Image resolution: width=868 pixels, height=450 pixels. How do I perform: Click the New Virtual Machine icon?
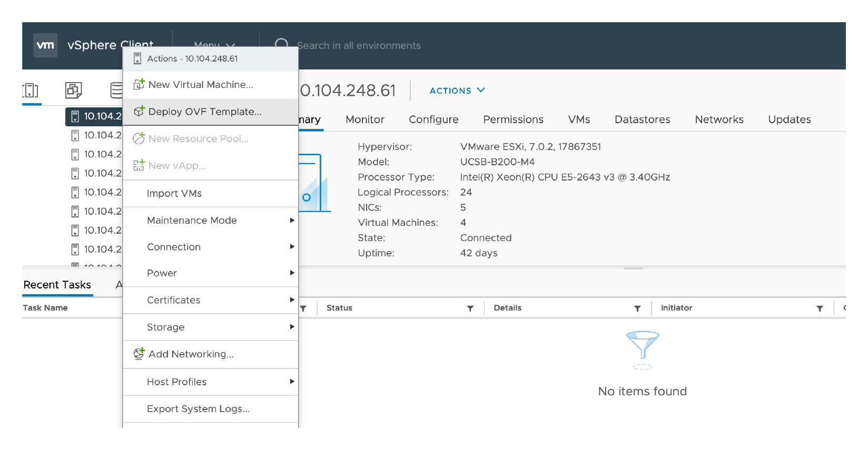coord(139,84)
